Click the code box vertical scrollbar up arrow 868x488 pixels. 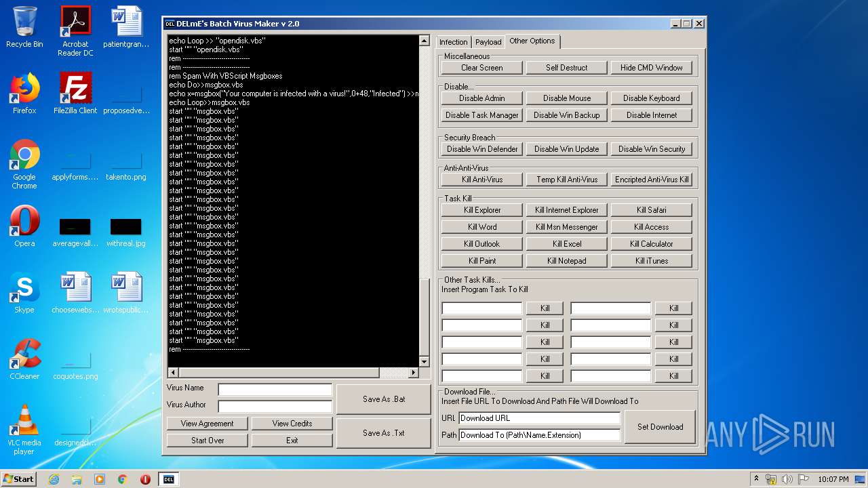(x=425, y=41)
